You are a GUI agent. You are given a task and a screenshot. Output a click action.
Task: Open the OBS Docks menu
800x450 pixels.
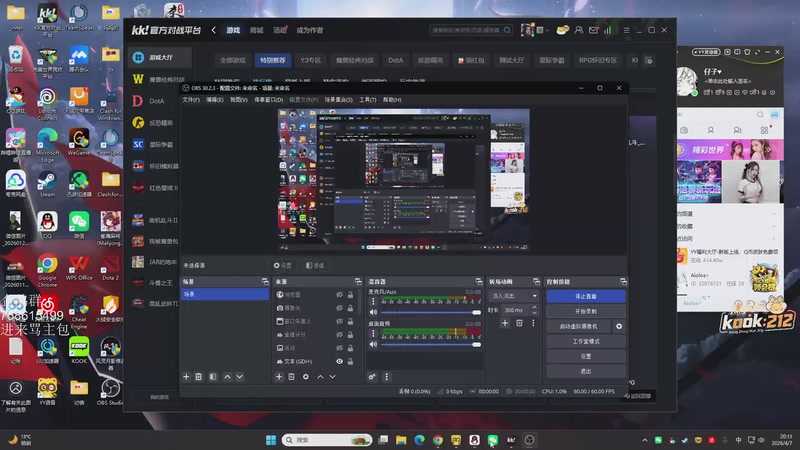point(268,99)
